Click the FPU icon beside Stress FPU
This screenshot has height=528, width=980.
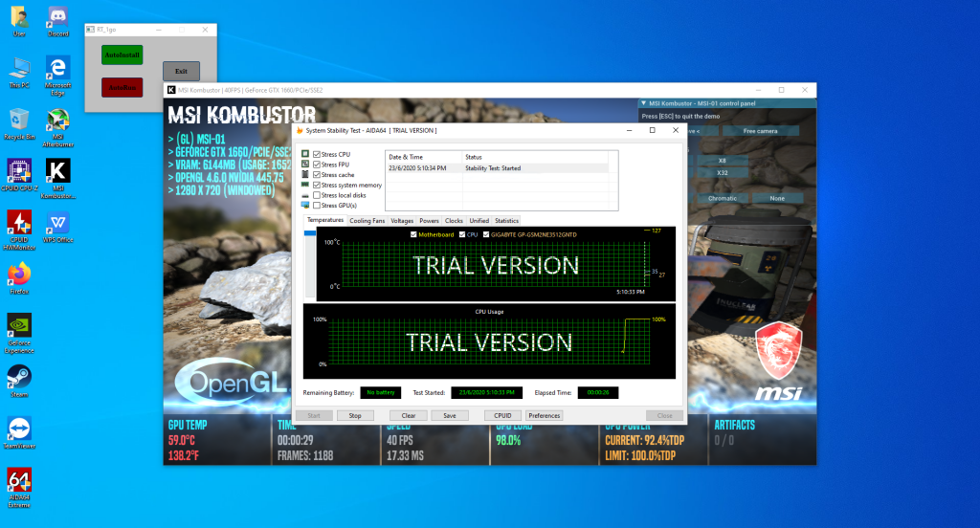click(305, 165)
